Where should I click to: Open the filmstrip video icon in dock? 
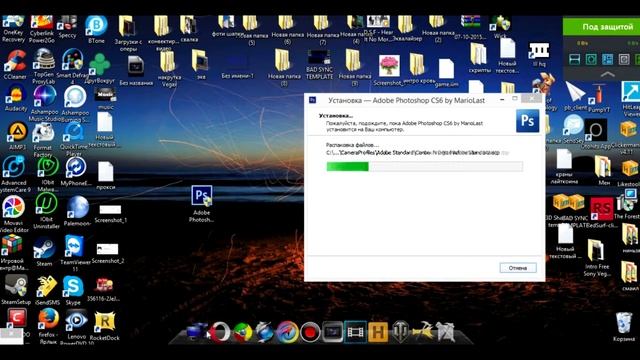(355, 332)
